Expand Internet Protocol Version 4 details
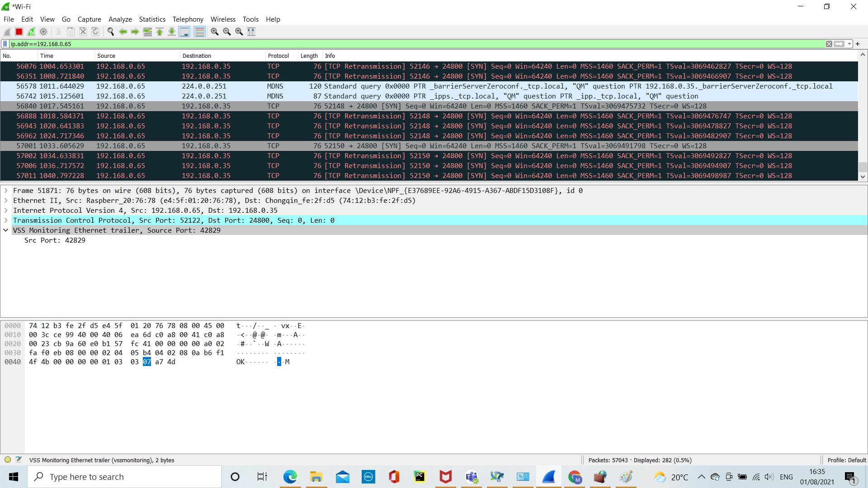This screenshot has height=488, width=868. [x=6, y=210]
